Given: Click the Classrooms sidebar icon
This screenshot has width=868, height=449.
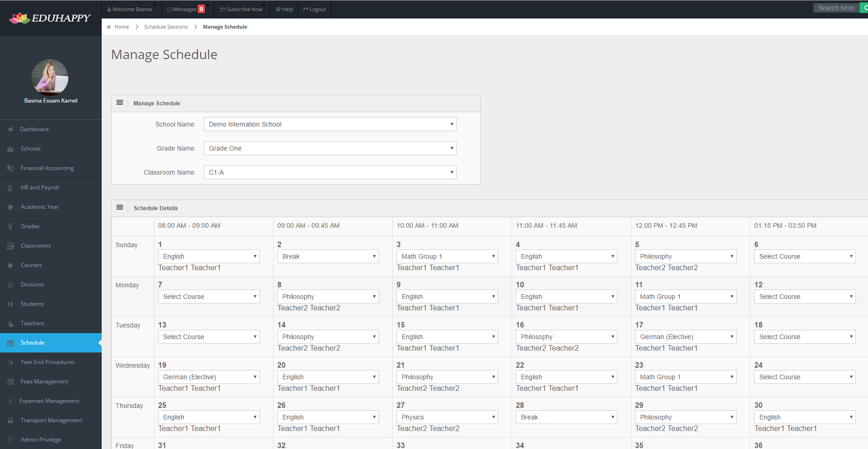Looking at the screenshot, I should [x=10, y=246].
